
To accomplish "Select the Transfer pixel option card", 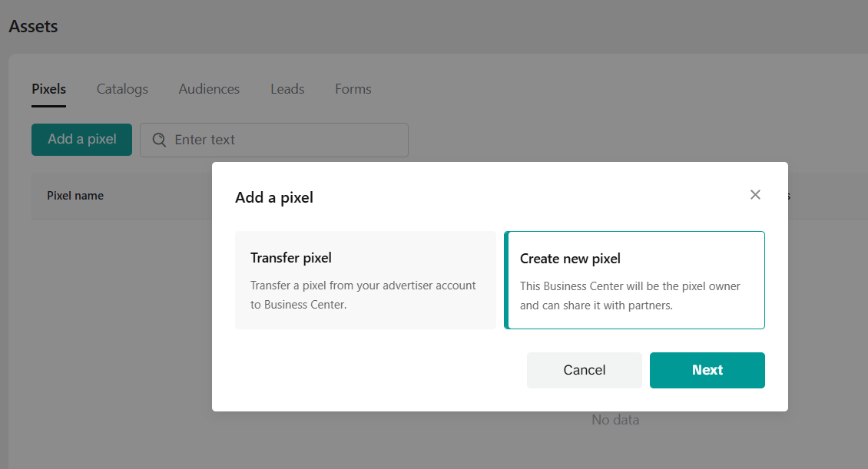I will (365, 280).
